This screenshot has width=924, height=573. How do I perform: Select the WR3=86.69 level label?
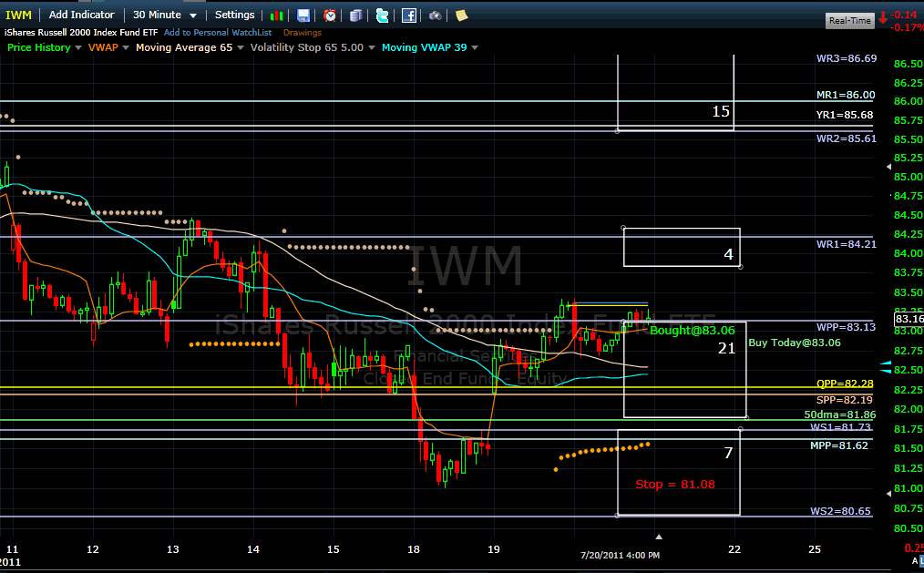pyautogui.click(x=847, y=58)
